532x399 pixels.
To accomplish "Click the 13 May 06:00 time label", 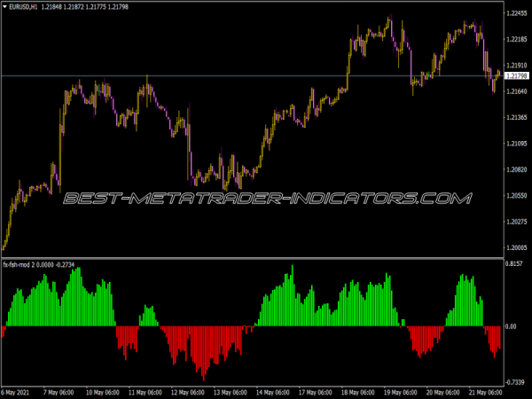I will point(230,393).
